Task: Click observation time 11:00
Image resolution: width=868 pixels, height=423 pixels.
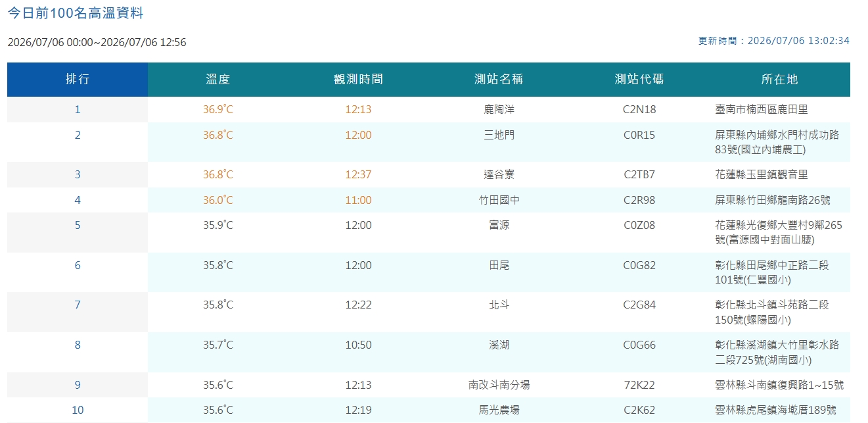Action: (x=358, y=200)
